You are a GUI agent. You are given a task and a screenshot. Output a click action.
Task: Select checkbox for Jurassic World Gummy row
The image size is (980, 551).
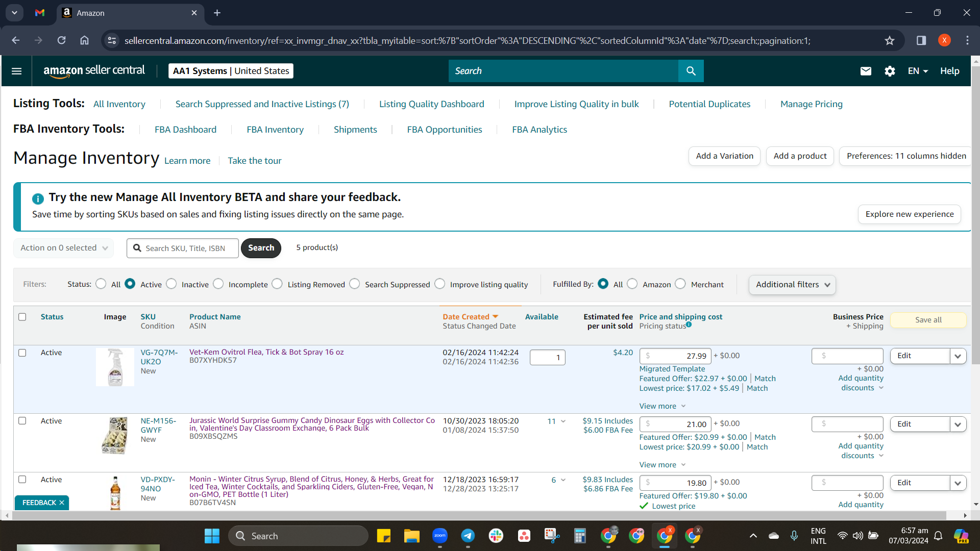22,421
